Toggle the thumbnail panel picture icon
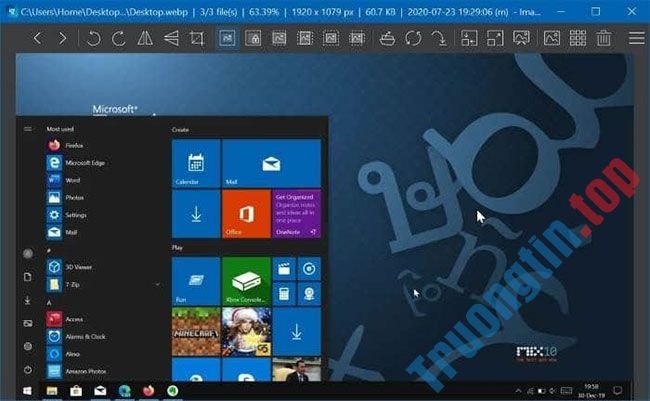Viewport: 650px width, 401px height. click(552, 39)
